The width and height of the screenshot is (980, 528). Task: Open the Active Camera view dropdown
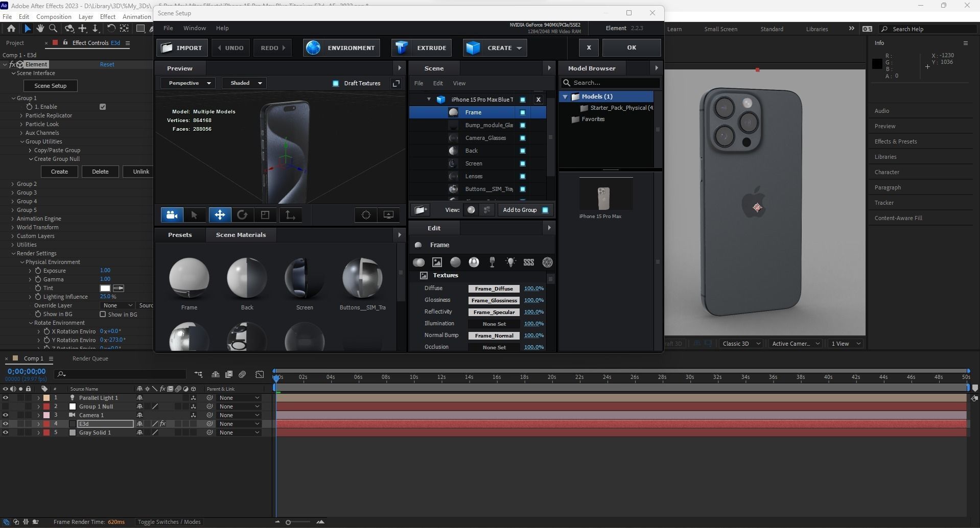click(x=795, y=344)
